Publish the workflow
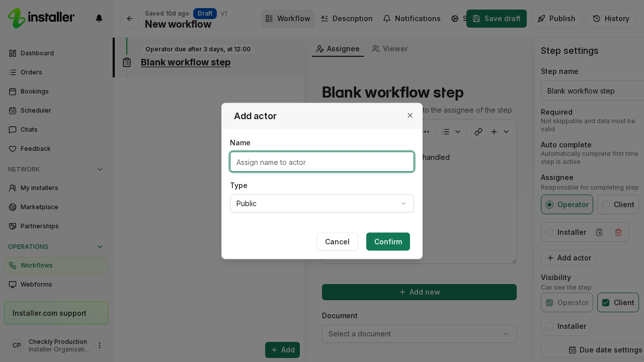644x362 pixels. [x=556, y=19]
